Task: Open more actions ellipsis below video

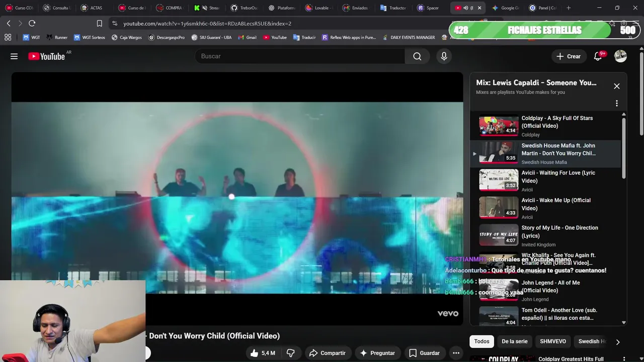Action: coord(456,353)
